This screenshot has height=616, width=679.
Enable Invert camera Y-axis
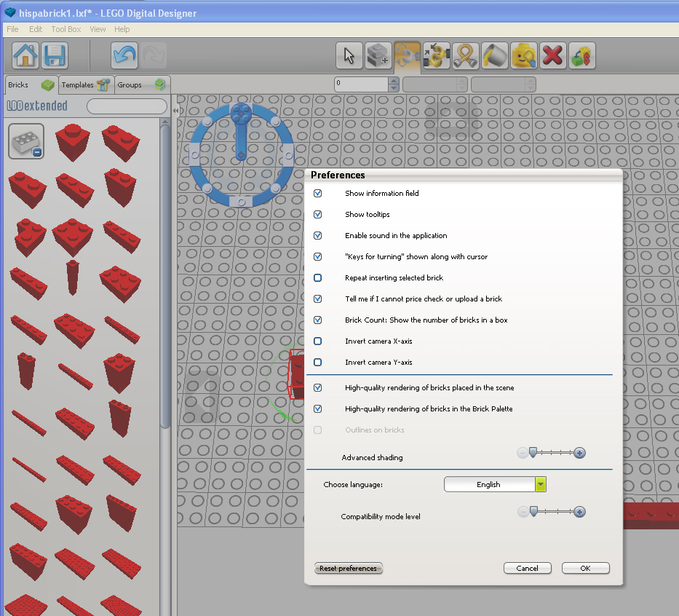tap(318, 362)
